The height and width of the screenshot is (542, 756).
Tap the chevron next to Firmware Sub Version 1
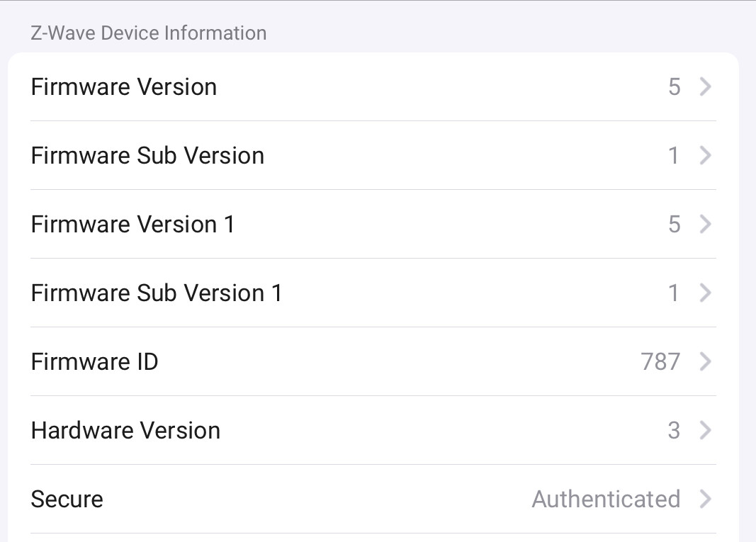click(705, 293)
